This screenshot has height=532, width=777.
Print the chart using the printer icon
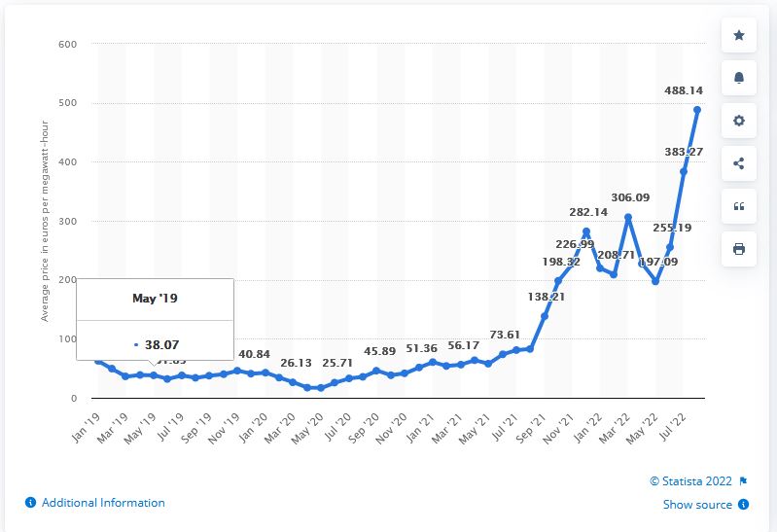tap(738, 249)
